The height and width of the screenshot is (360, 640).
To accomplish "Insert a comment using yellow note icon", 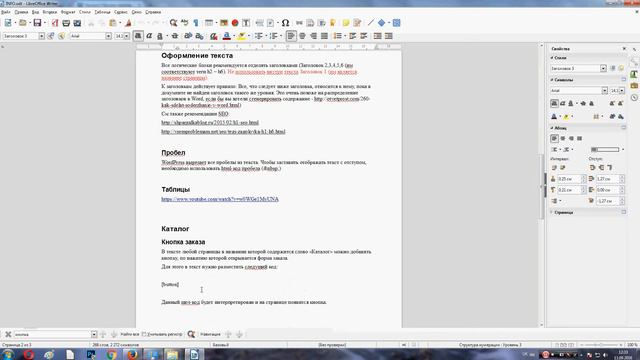I will [x=346, y=23].
